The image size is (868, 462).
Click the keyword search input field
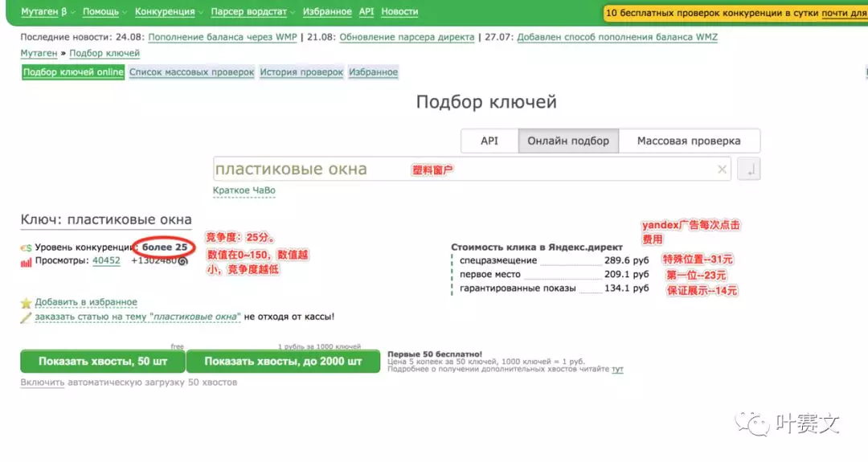[472, 169]
